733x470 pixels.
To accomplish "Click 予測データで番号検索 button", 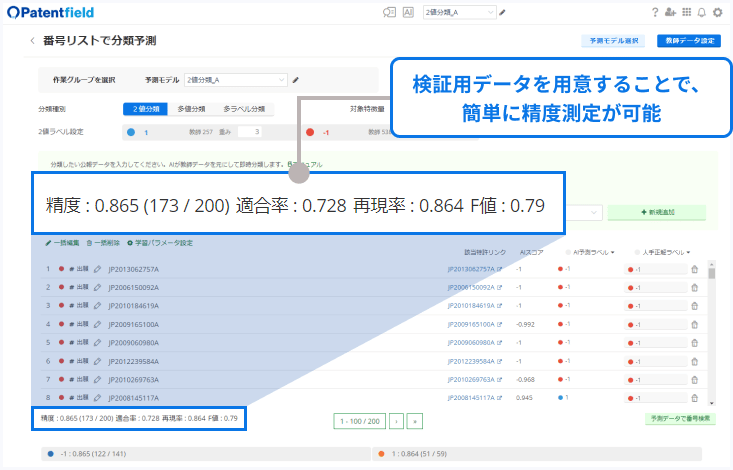I will (x=680, y=419).
